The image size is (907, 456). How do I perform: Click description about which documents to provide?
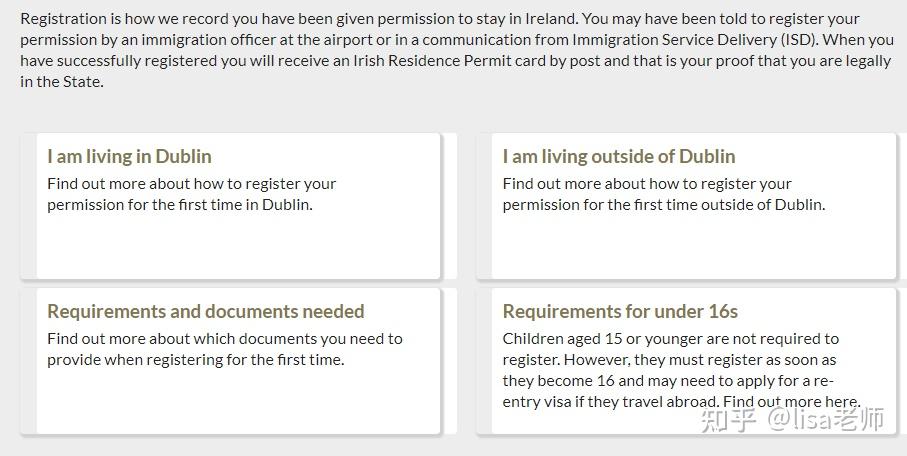224,349
